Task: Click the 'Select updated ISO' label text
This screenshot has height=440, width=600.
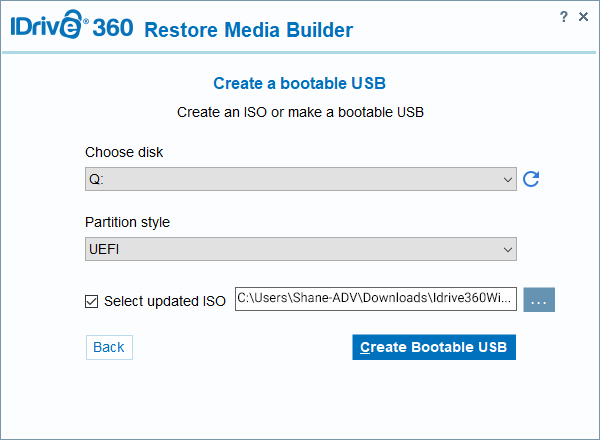Action: coord(165,300)
